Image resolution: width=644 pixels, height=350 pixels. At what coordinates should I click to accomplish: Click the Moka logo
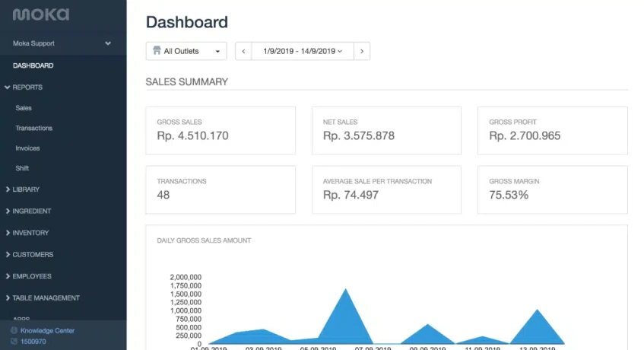tap(40, 14)
